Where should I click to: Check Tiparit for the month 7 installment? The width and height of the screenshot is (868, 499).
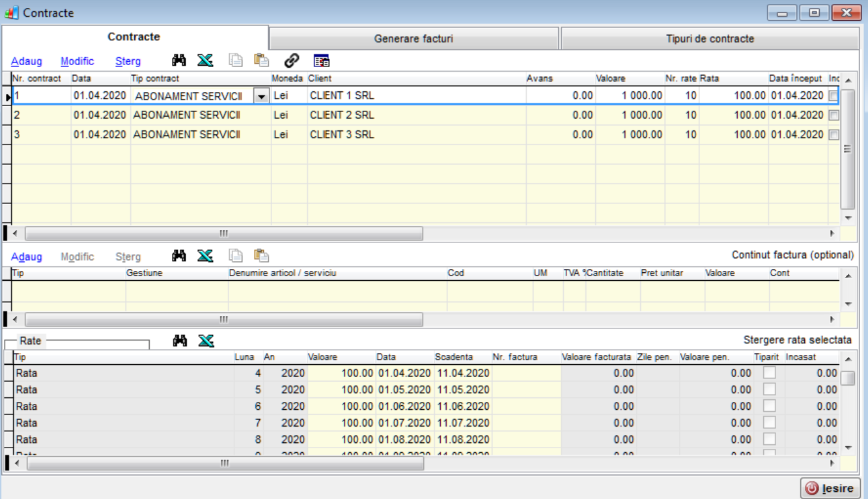point(770,422)
